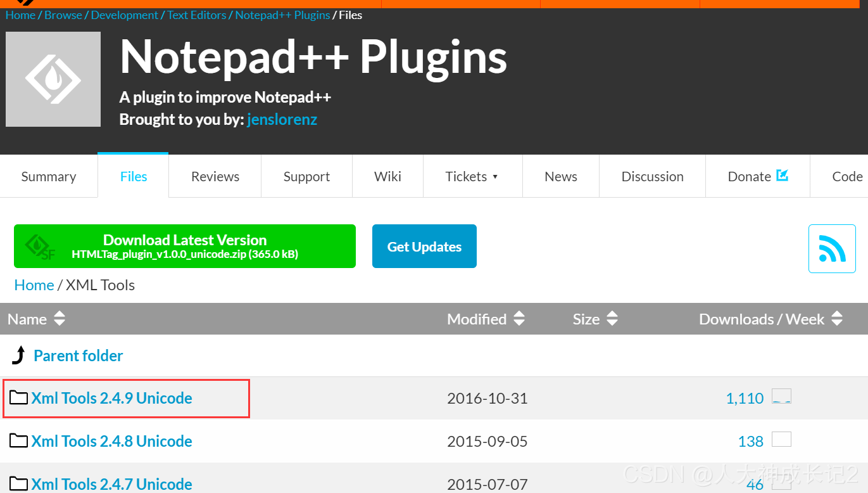This screenshot has width=868, height=493.
Task: Click the 2016-10-31 modified date
Action: coord(487,398)
